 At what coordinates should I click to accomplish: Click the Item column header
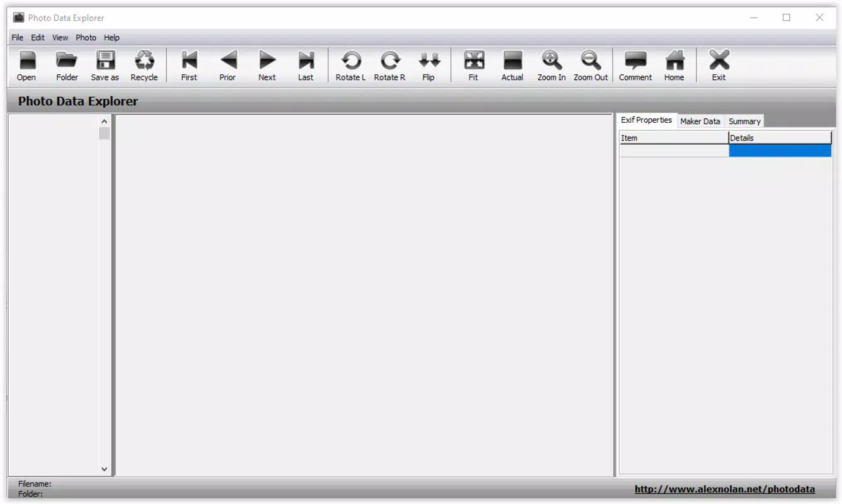point(674,138)
